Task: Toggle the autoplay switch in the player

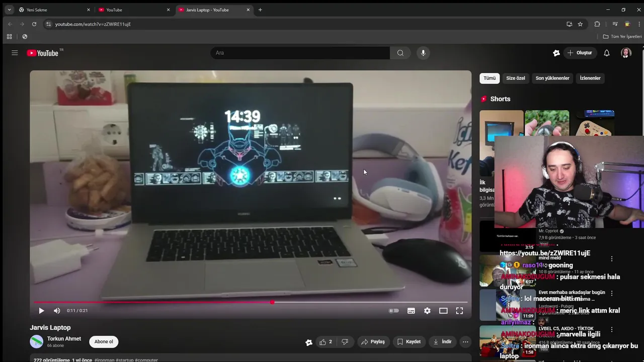Action: (x=394, y=311)
